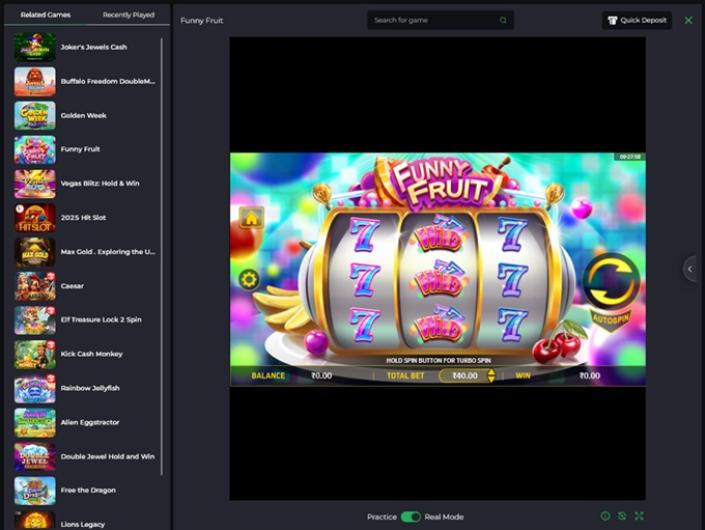This screenshot has height=530, width=705.
Task: Click the AUTOSPIN label button
Action: (610, 320)
